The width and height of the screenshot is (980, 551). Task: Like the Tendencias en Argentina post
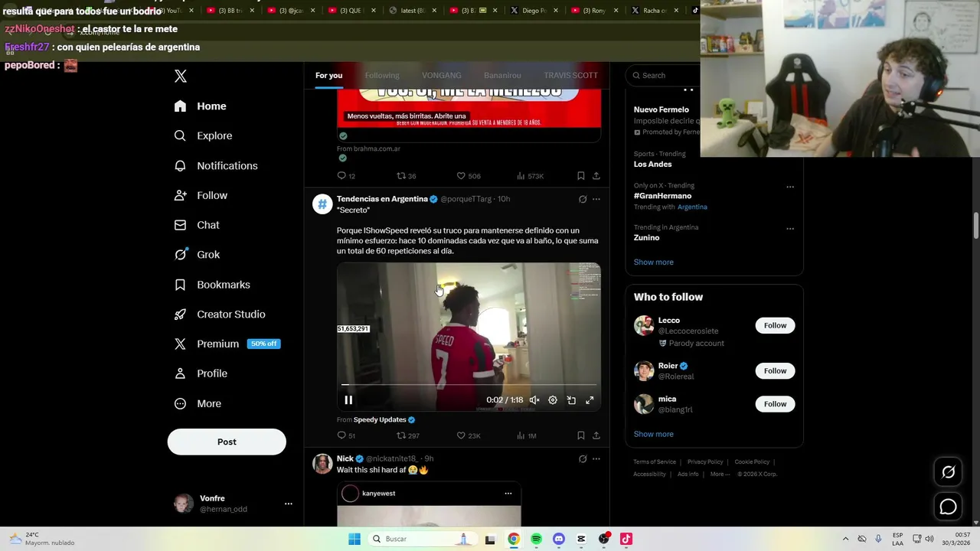point(469,435)
